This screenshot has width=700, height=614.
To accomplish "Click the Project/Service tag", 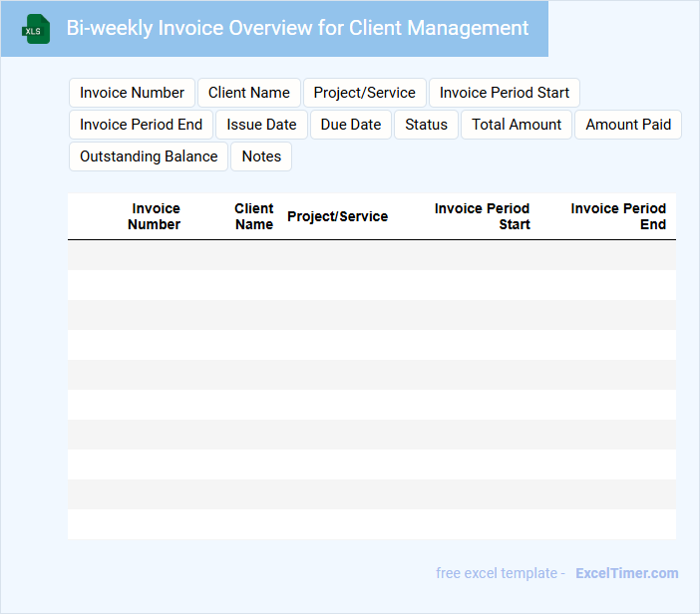I will pos(364,93).
